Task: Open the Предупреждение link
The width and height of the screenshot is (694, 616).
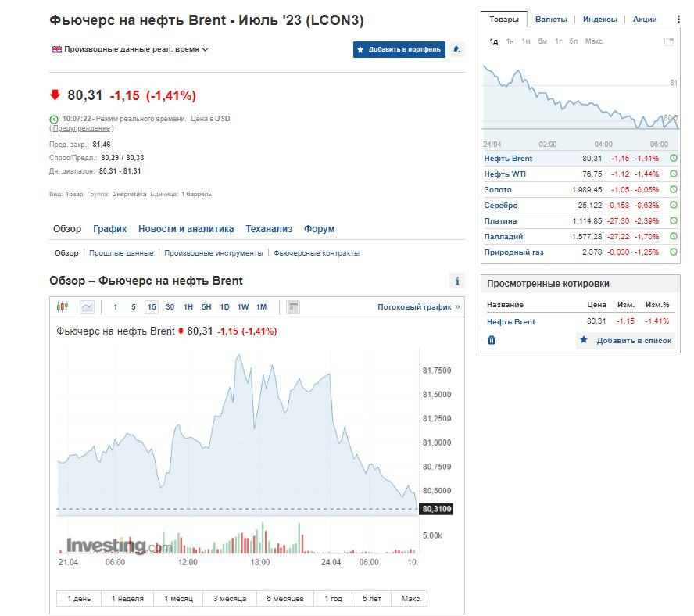Action: point(81,128)
